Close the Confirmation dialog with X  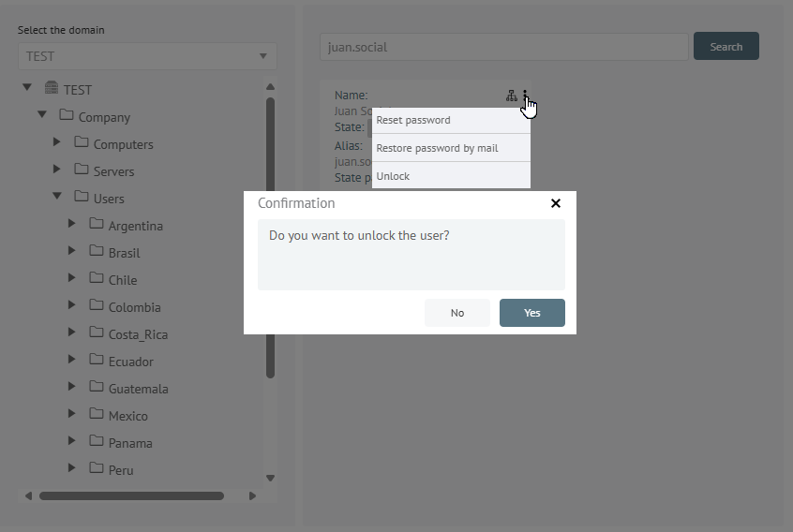(x=555, y=203)
